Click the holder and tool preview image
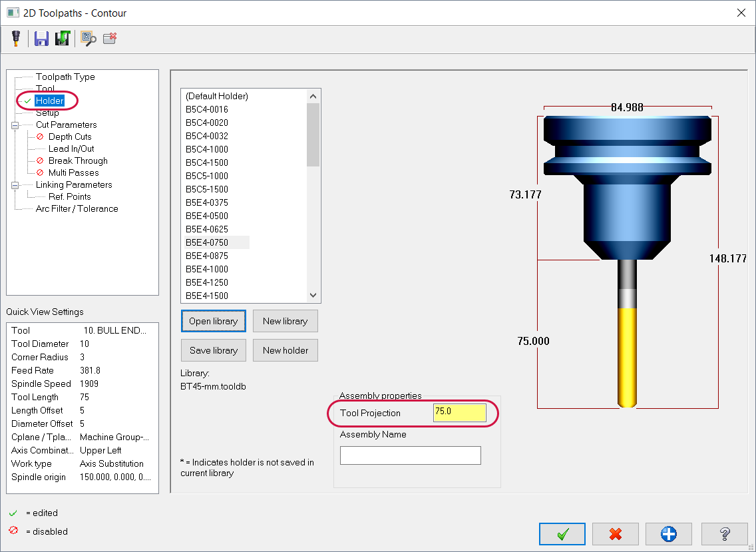 tap(628, 260)
